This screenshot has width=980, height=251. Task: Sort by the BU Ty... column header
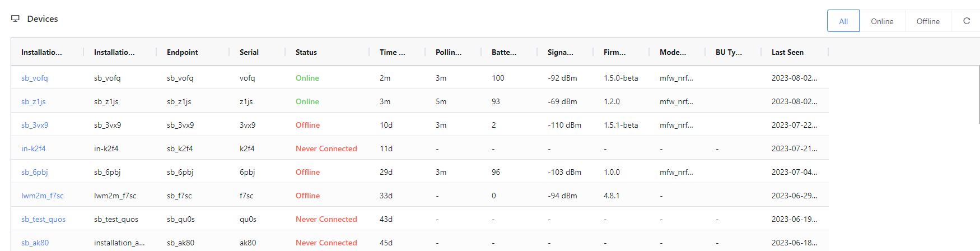pos(729,52)
